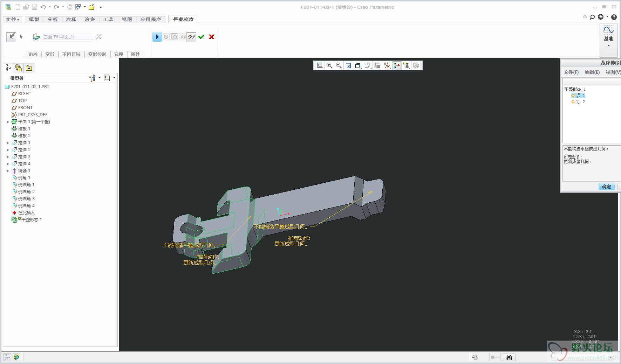Open the Folder Browser tab icon
Viewport: 621px width, 364px height.
pos(19,68)
